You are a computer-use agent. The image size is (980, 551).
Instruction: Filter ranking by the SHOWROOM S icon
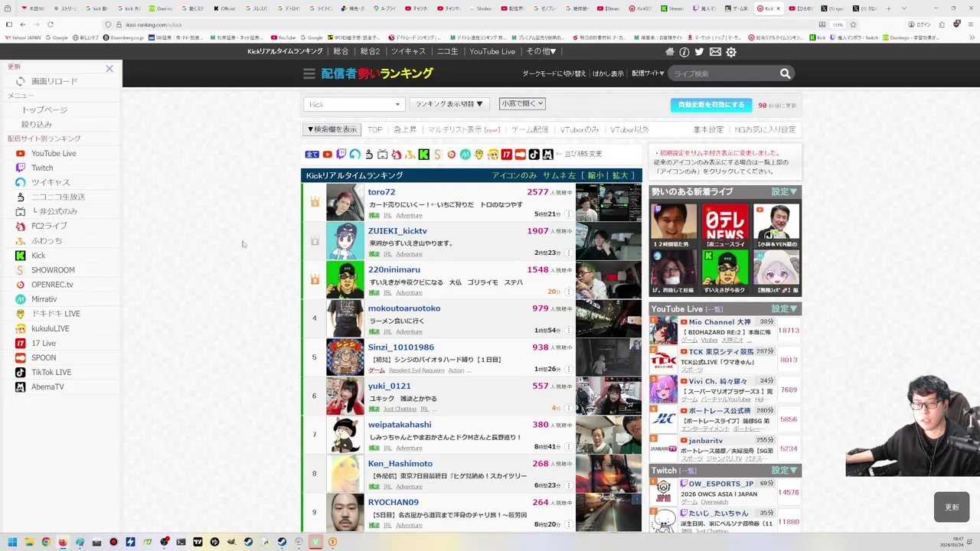438,155
